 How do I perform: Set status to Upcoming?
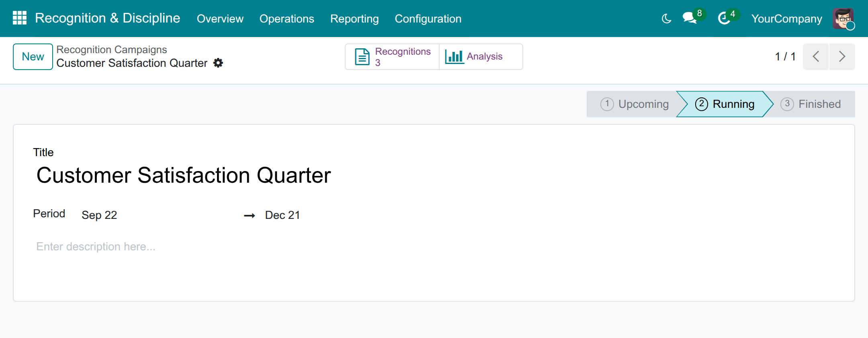click(x=634, y=104)
